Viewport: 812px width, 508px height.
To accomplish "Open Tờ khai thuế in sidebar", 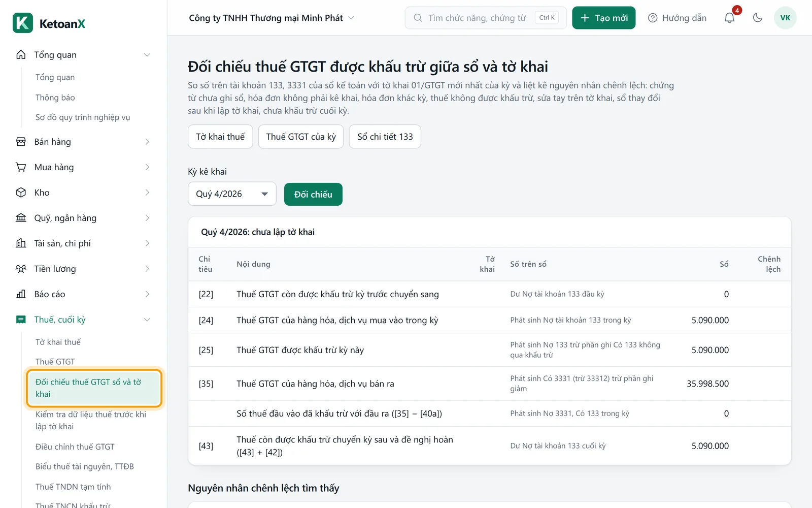I will click(58, 342).
